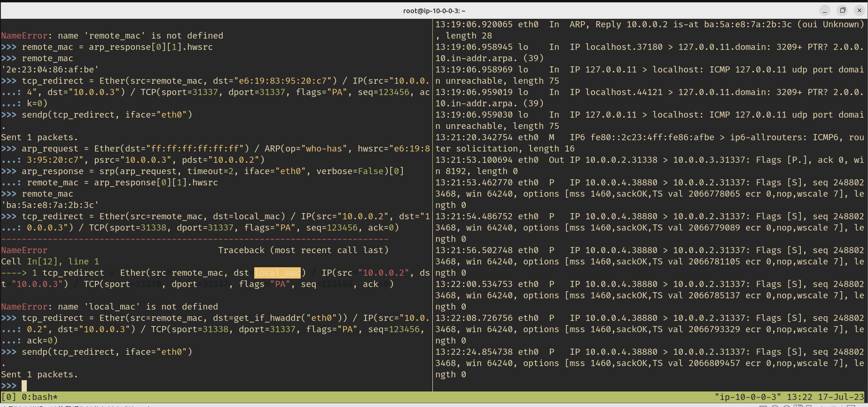Click the tmux clock 13:22 17-Jul-23
Viewport: 868px width, 407px height.
pyautogui.click(x=825, y=397)
